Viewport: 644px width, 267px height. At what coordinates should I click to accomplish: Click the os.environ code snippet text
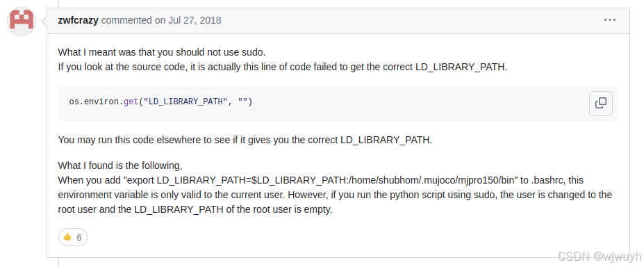click(x=160, y=102)
